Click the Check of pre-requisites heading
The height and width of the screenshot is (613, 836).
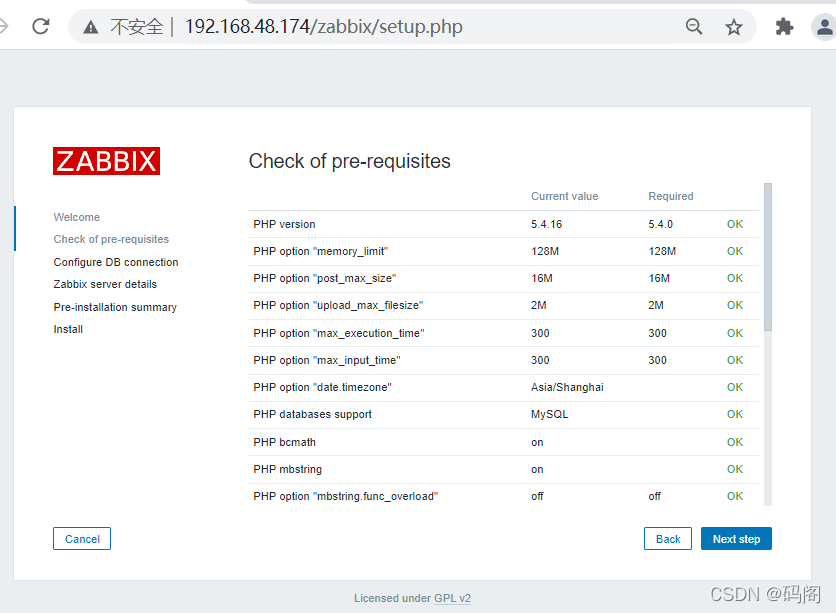point(350,161)
